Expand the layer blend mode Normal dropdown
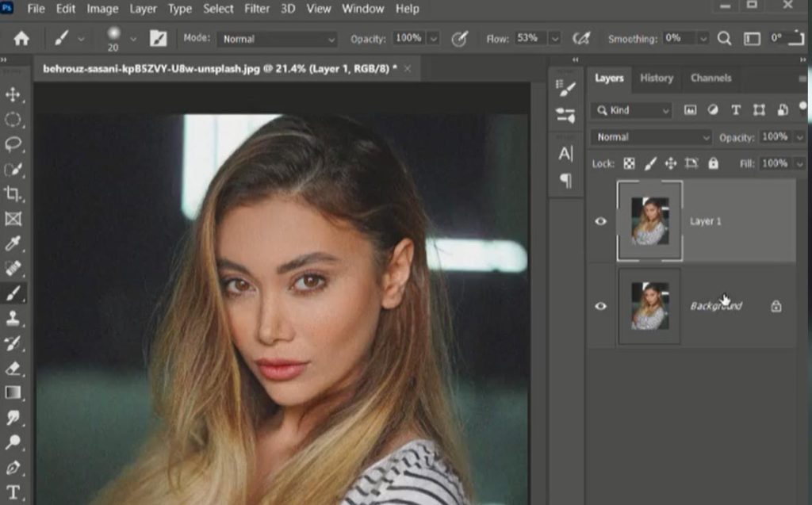Viewport: 812px width, 505px height. (651, 137)
